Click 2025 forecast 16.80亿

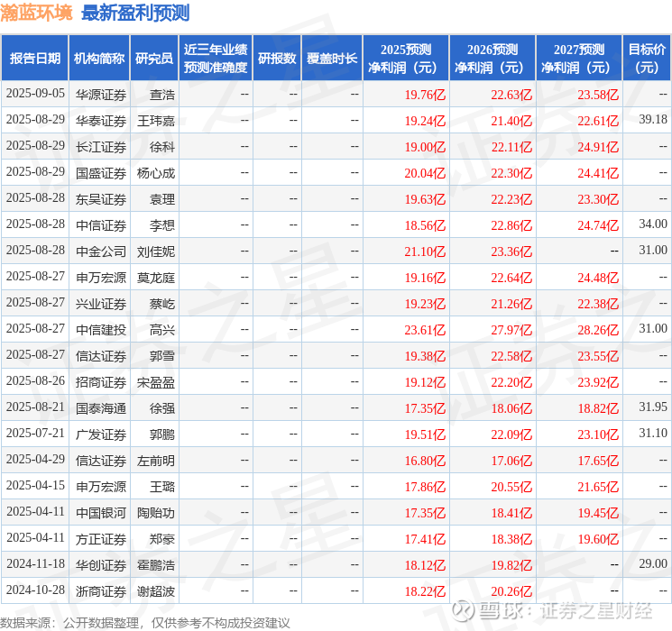click(x=425, y=461)
